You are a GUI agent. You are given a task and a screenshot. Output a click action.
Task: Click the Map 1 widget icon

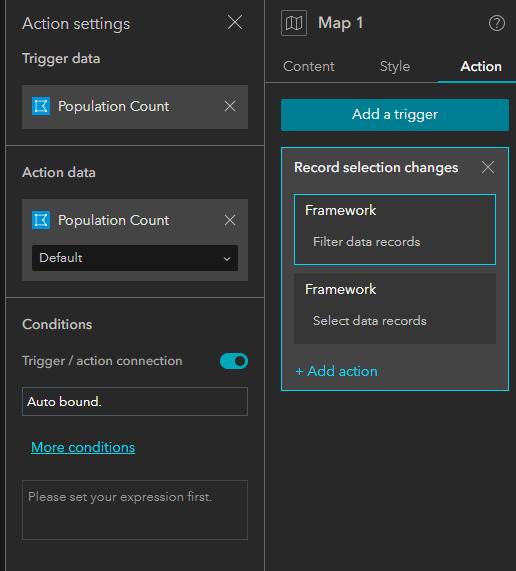tap(294, 23)
